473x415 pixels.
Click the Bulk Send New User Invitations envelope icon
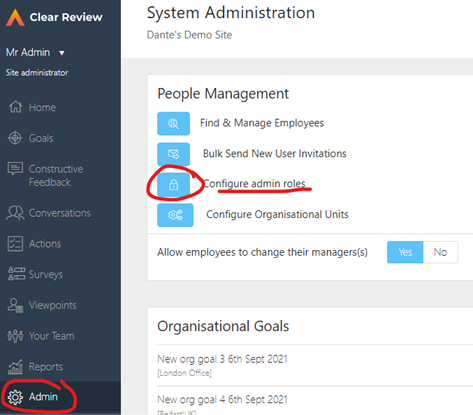tap(173, 154)
